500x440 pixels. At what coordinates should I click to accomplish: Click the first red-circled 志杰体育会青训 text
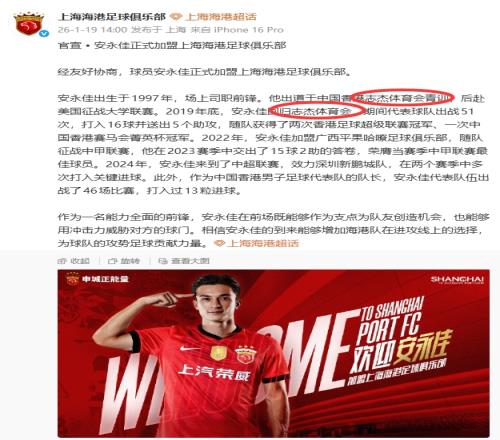(403, 98)
